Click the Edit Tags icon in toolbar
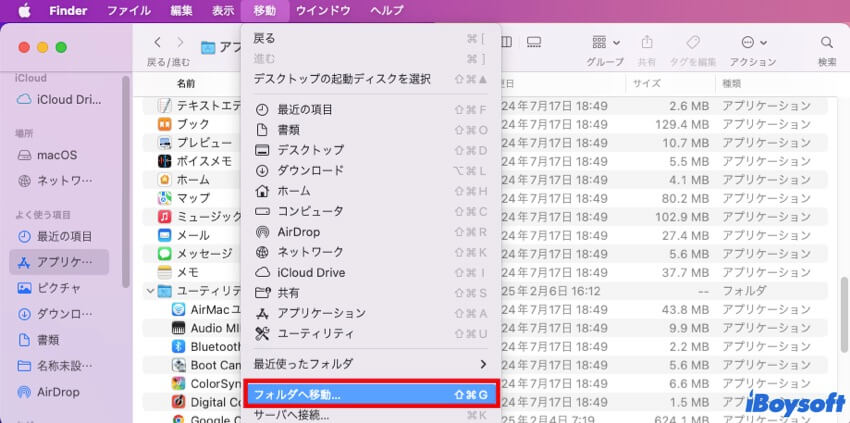The image size is (850, 423). [x=692, y=43]
